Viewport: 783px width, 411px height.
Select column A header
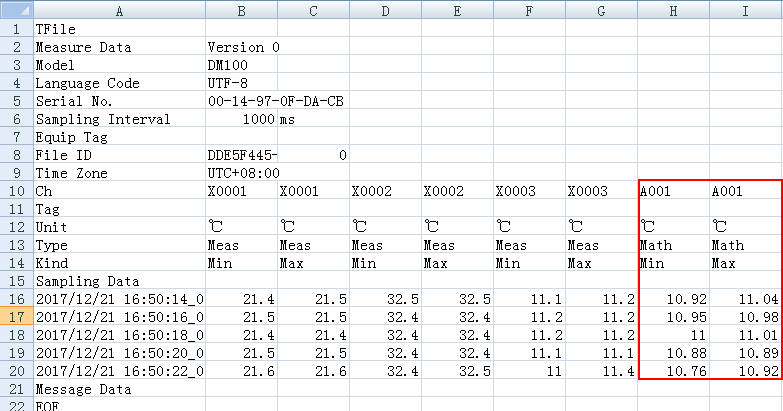(x=118, y=9)
